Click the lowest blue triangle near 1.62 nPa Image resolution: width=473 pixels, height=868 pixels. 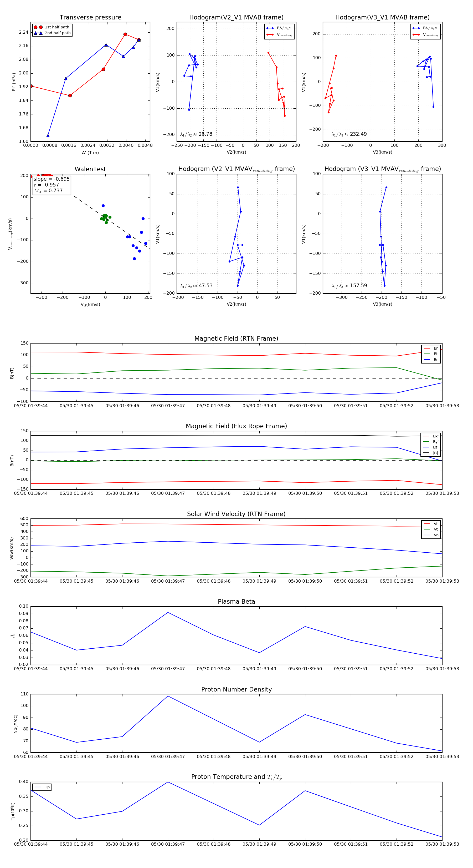[48, 136]
